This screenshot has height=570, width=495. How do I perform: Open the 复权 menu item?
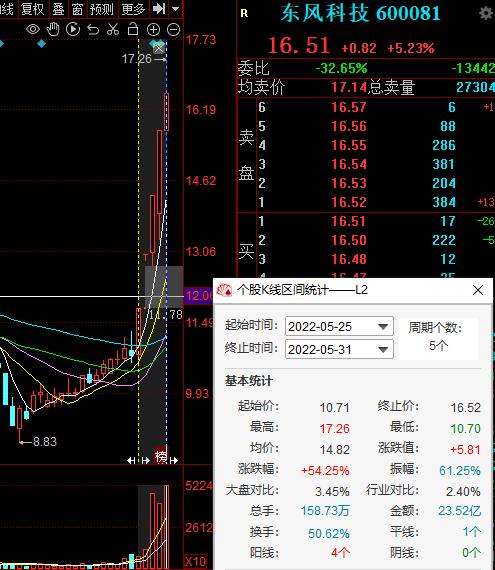point(32,9)
